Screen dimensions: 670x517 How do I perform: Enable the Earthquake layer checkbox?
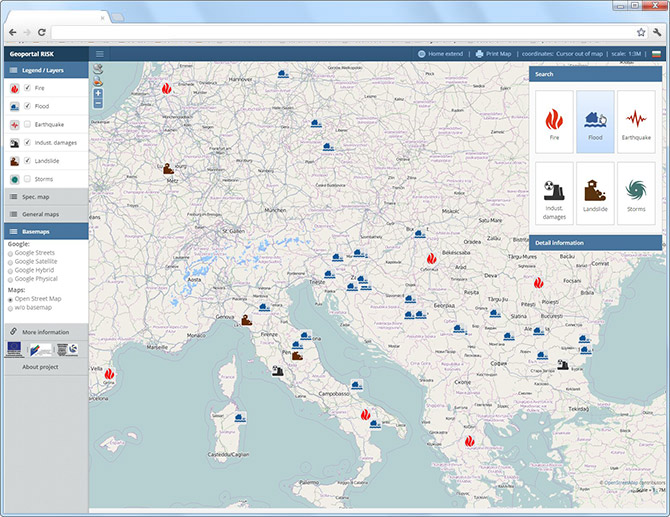pyautogui.click(x=28, y=124)
